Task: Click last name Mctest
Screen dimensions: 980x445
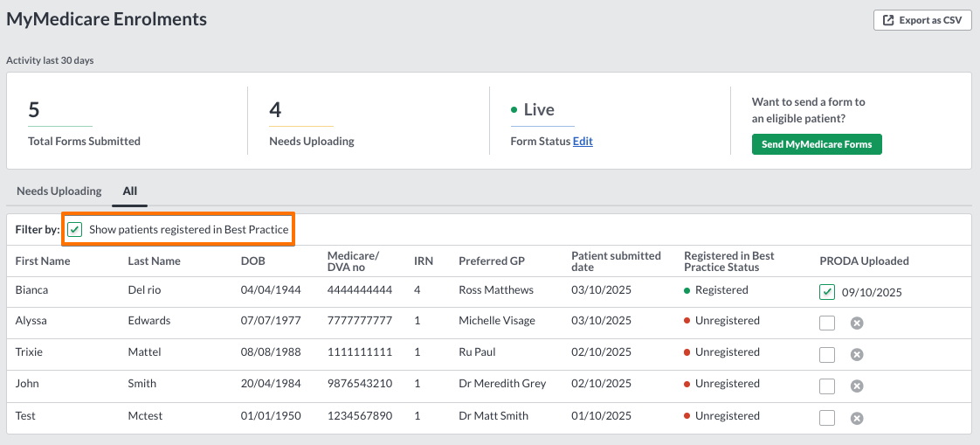Action: pyautogui.click(x=144, y=415)
